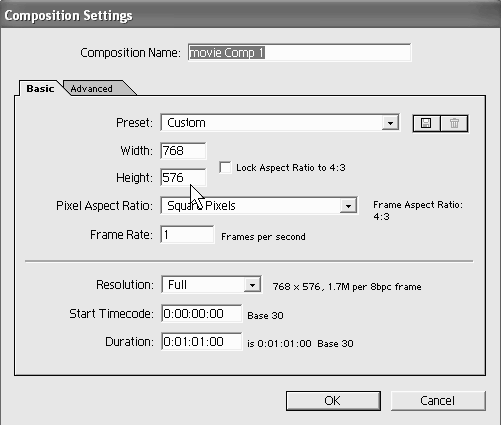
Task: Open the Resolution dropdown arrow
Action: (252, 285)
